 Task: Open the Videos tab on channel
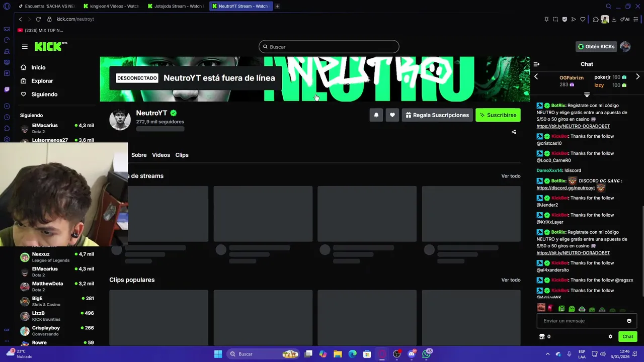[161, 155]
